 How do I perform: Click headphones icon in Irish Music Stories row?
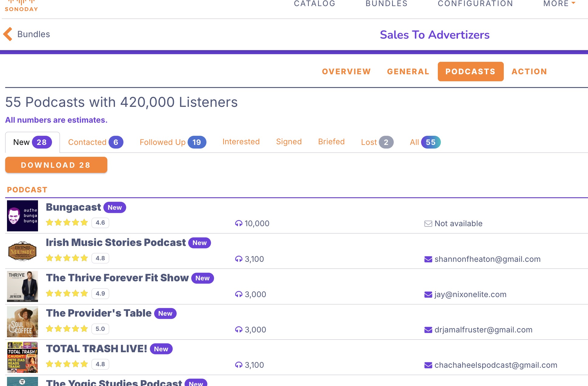(239, 259)
